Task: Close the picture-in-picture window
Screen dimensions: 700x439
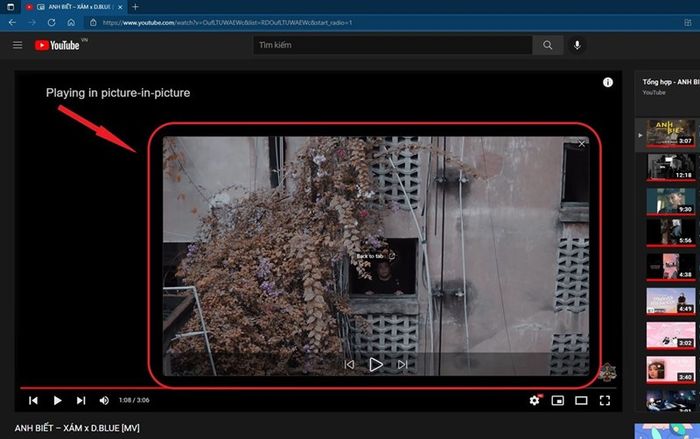Action: point(581,144)
